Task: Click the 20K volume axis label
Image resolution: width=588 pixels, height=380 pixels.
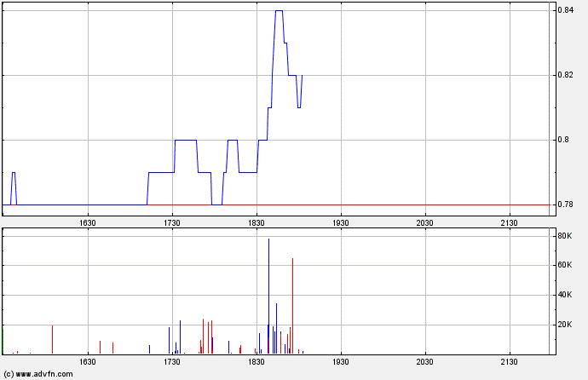Action: pyautogui.click(x=564, y=325)
